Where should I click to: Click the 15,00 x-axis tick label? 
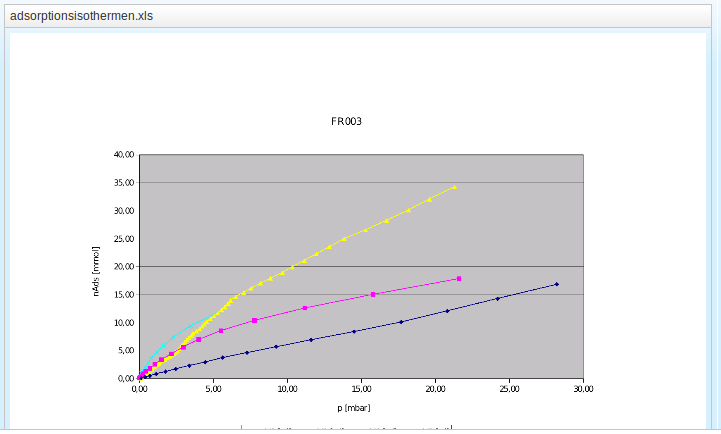361,389
